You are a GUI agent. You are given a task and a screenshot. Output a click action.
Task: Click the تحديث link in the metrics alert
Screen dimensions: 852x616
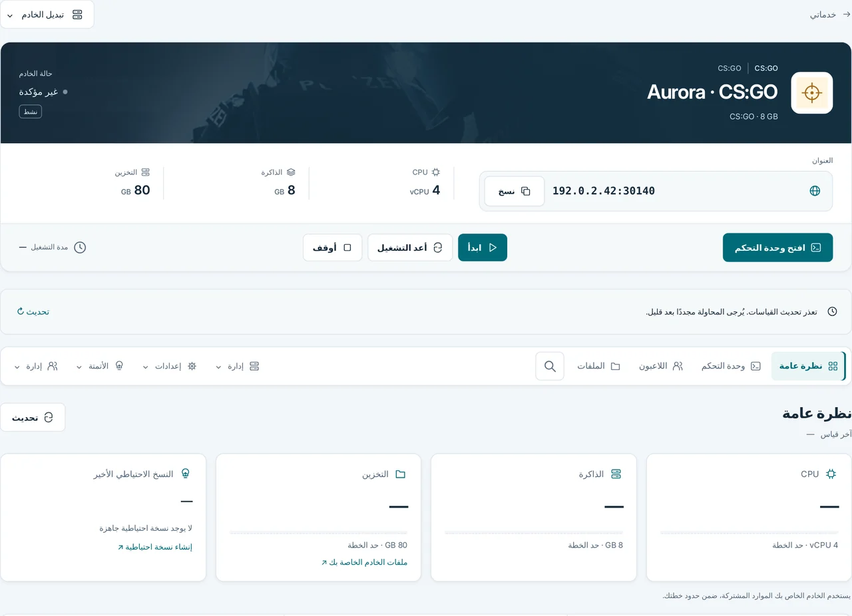coord(33,311)
